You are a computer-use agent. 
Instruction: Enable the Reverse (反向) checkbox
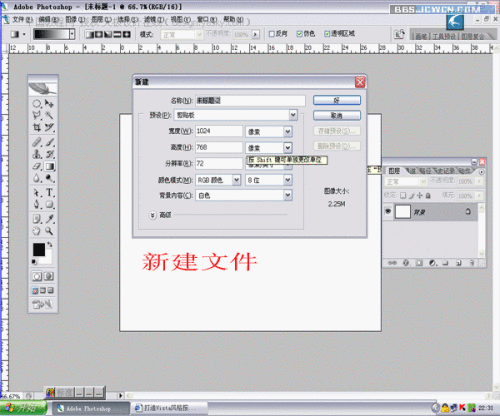[272, 34]
